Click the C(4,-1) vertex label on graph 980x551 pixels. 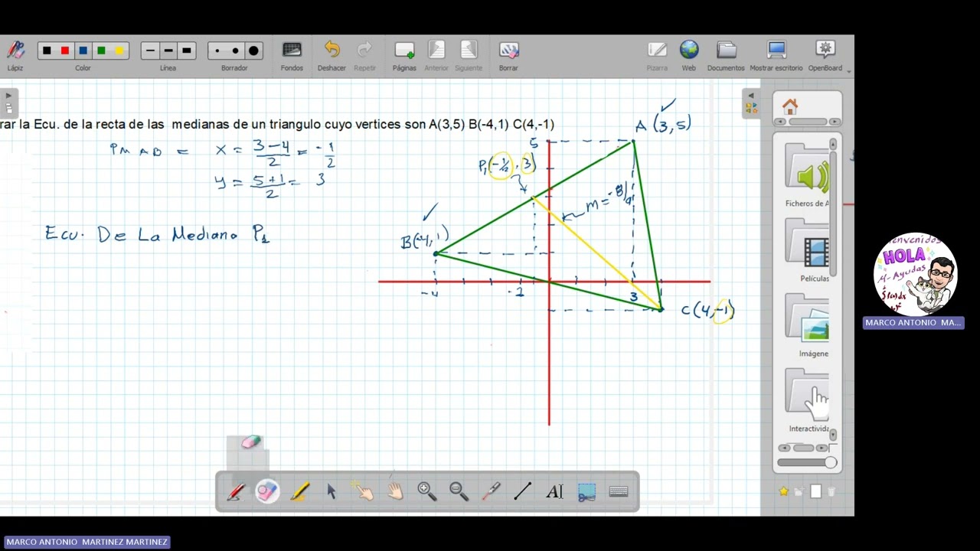click(x=707, y=310)
